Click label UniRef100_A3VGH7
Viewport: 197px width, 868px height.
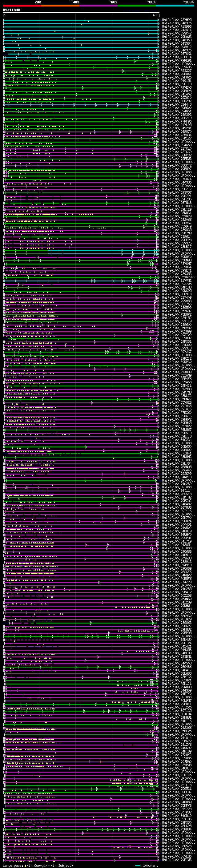(x=177, y=264)
